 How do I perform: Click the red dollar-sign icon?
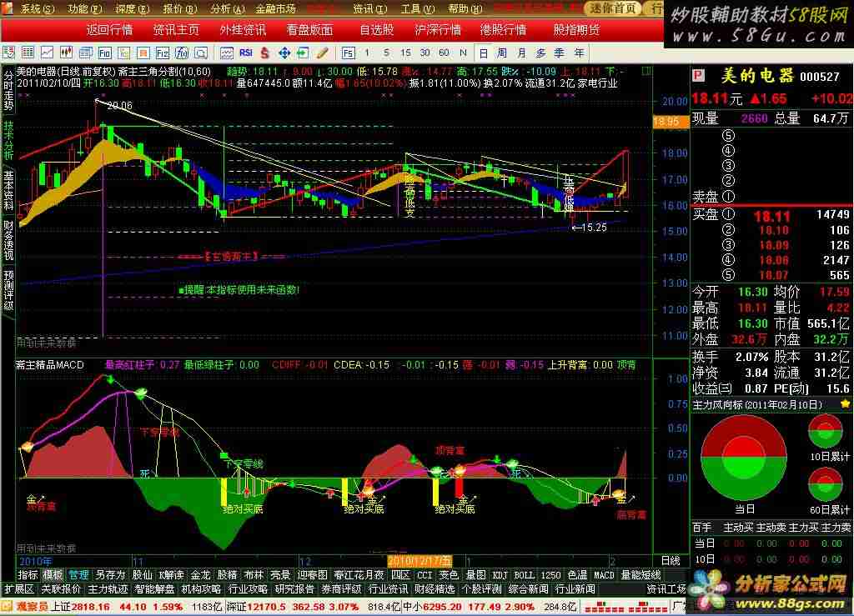click(265, 53)
